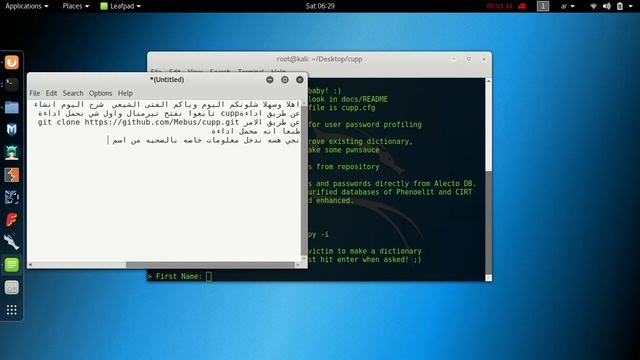Click 'victim to make a dictionary' terminal line
Viewport: 640px width, 360px height.
[x=365, y=251]
